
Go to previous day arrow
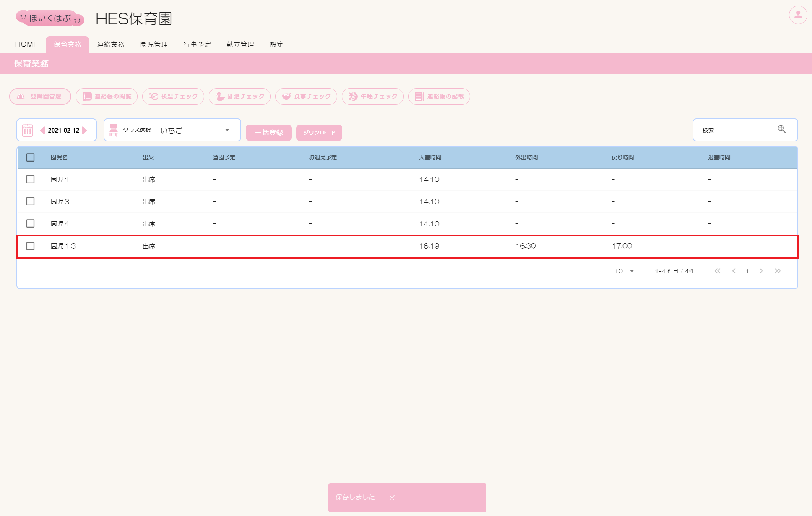(42, 130)
